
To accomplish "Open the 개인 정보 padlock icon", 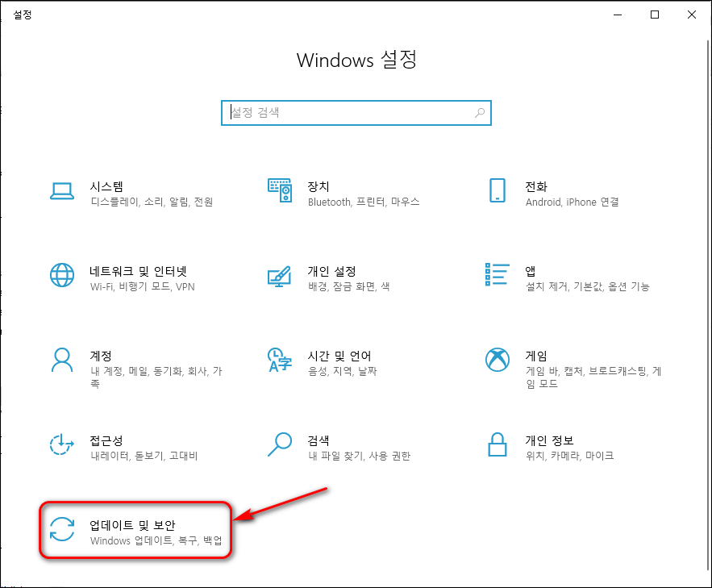I will (x=498, y=444).
